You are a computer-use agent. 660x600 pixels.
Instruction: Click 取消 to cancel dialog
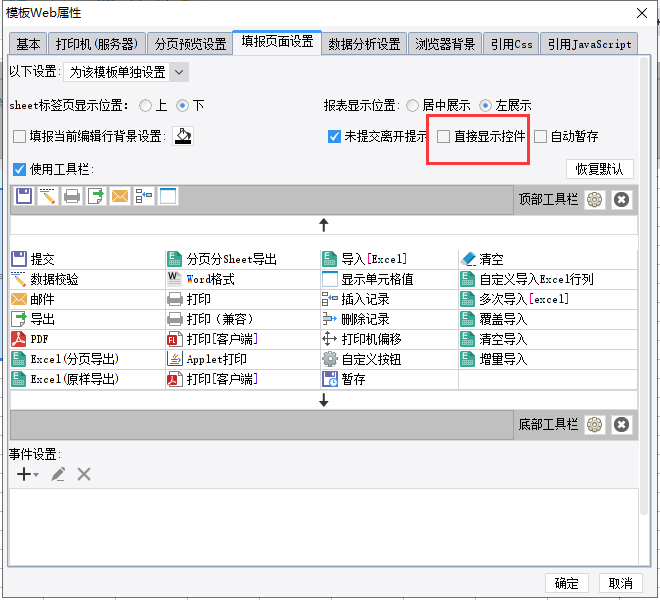[x=620, y=583]
